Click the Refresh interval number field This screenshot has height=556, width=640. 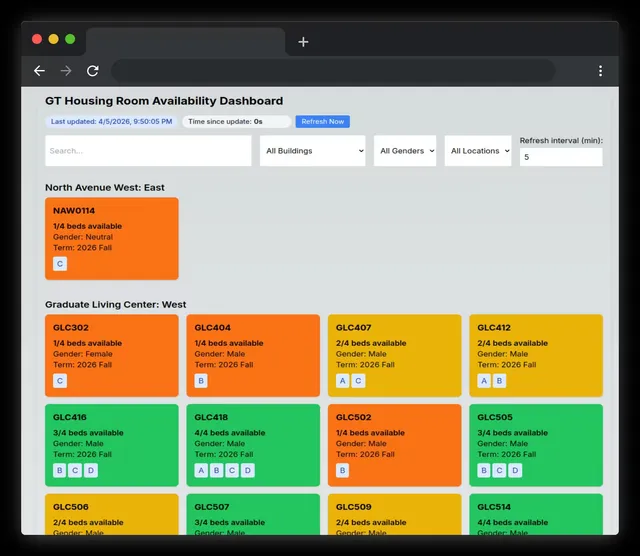point(561,157)
